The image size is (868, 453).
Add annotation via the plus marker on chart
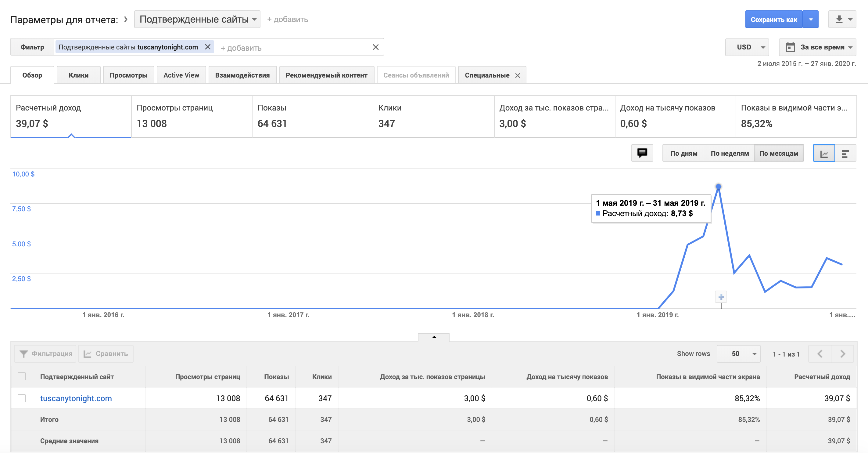click(721, 297)
